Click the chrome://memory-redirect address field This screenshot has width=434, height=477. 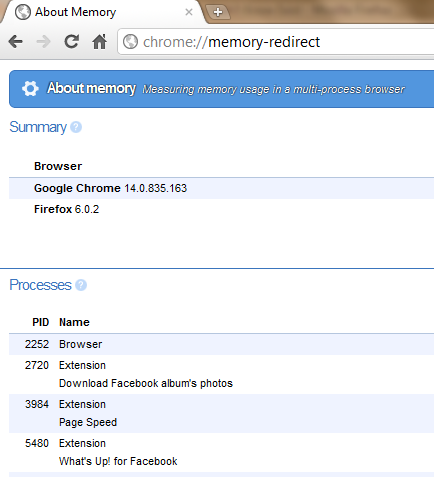pos(277,42)
